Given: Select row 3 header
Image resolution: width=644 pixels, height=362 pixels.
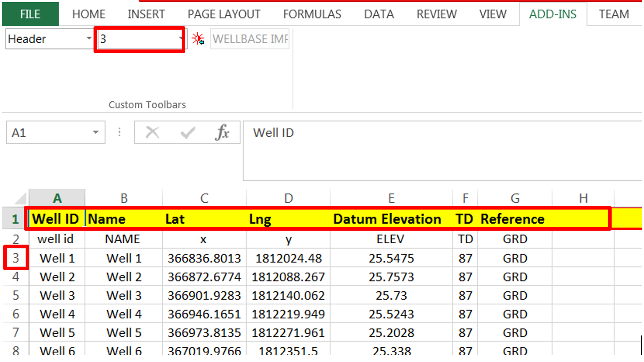Looking at the screenshot, I should point(15,258).
